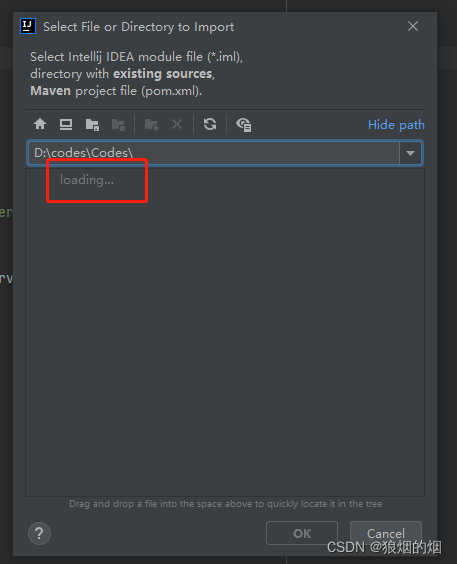This screenshot has height=564, width=457.
Task: Click the loading... tree entry
Action: click(87, 179)
